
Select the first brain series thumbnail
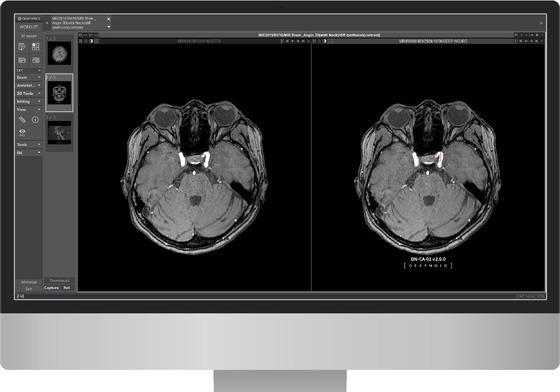coord(59,54)
